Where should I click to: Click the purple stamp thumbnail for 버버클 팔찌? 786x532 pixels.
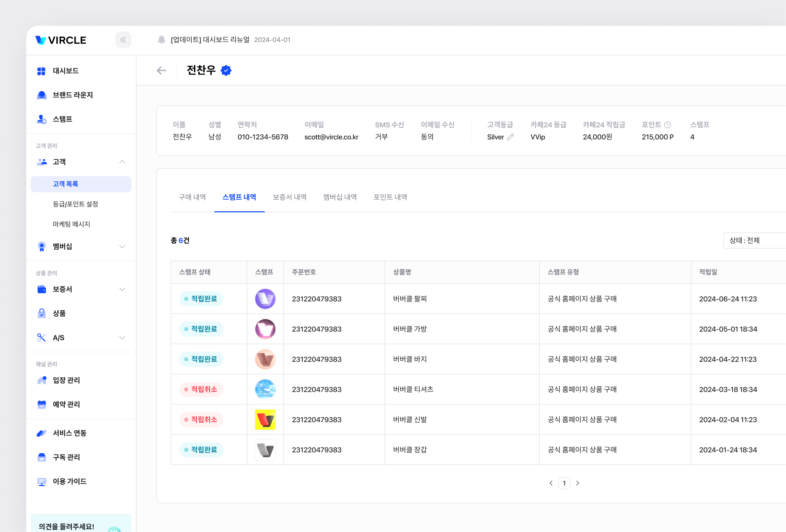(265, 299)
